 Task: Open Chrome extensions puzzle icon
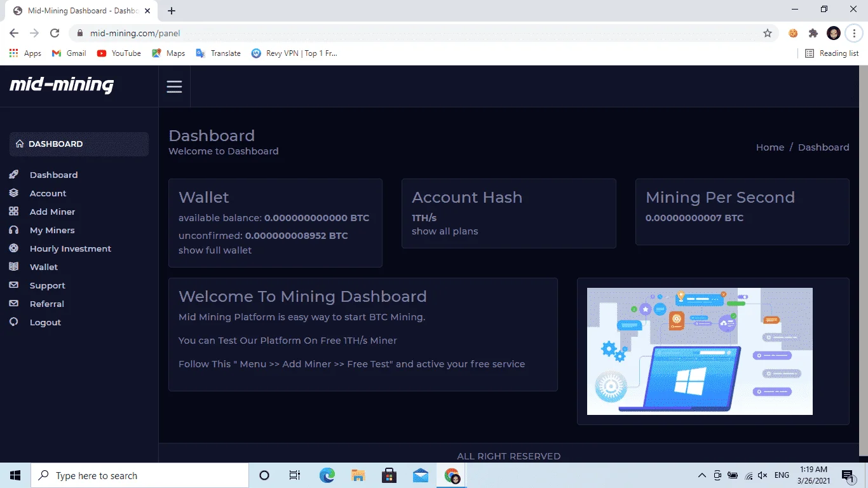pos(813,33)
